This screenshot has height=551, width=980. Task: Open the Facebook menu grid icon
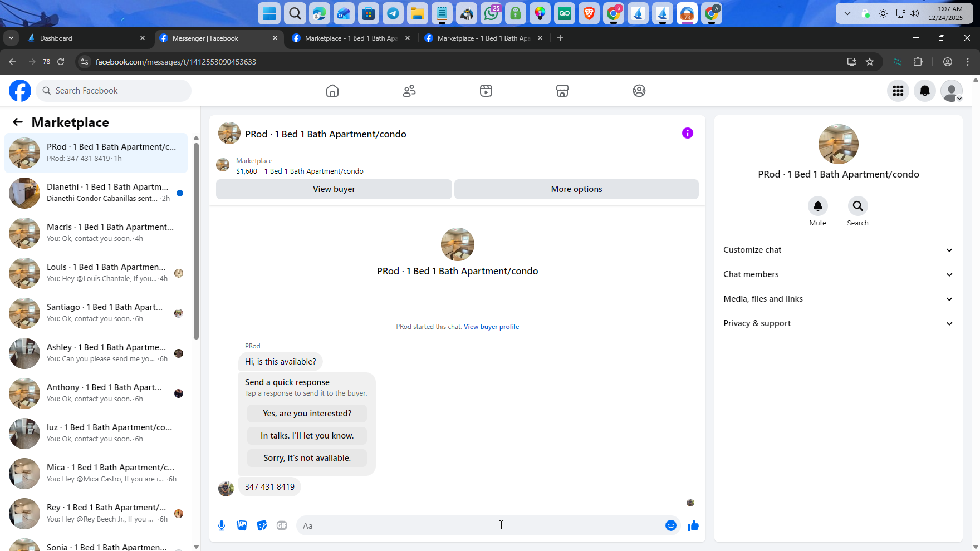(898, 91)
